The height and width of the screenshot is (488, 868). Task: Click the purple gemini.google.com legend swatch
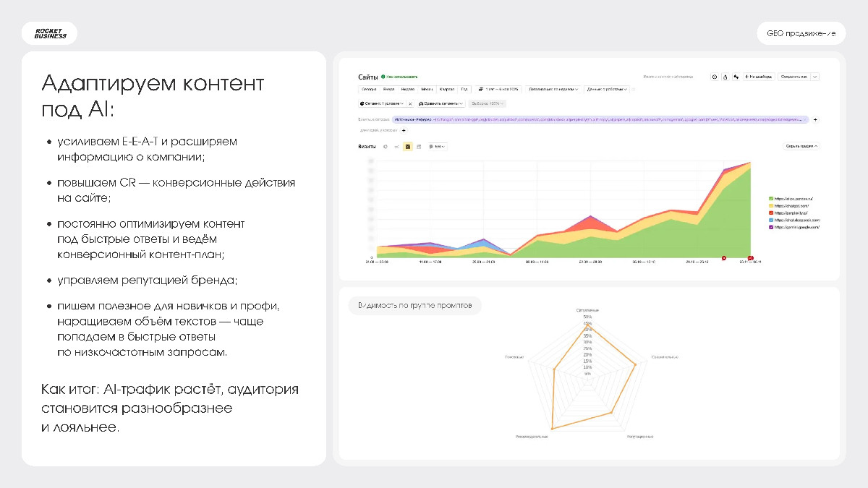point(771,227)
